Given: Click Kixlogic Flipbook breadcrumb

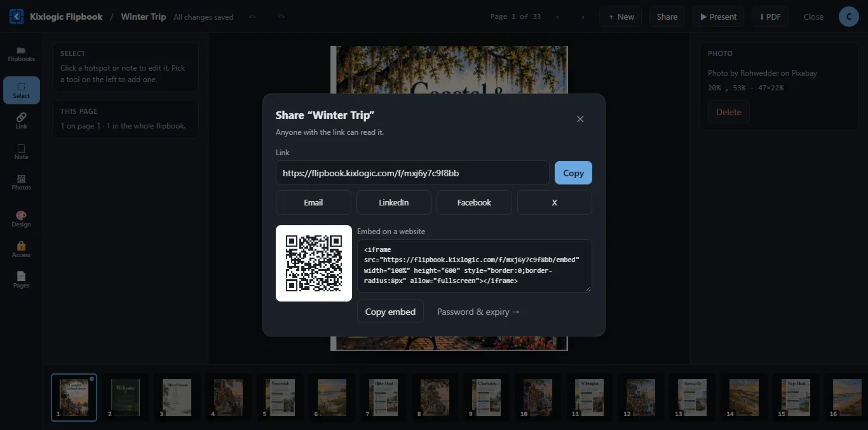Looking at the screenshot, I should [x=66, y=17].
